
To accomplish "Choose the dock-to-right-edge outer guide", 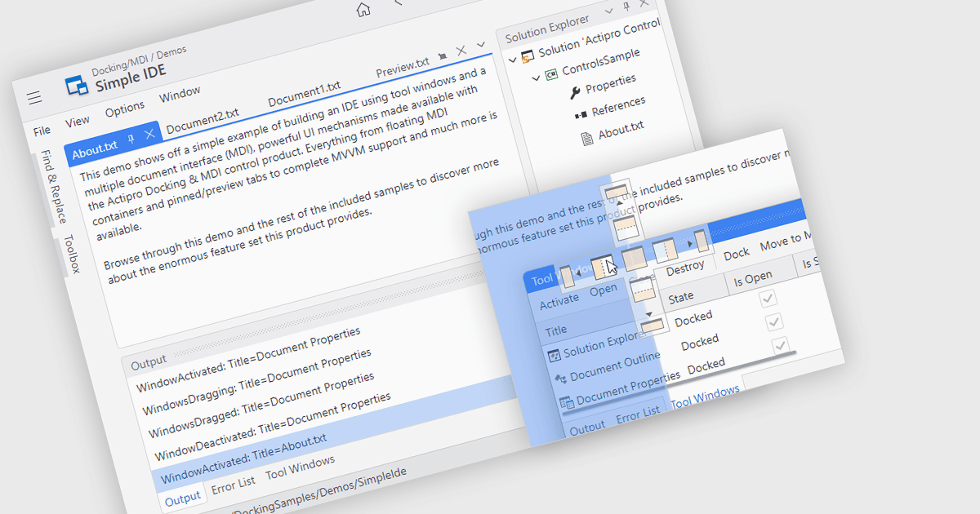I will pos(702,240).
